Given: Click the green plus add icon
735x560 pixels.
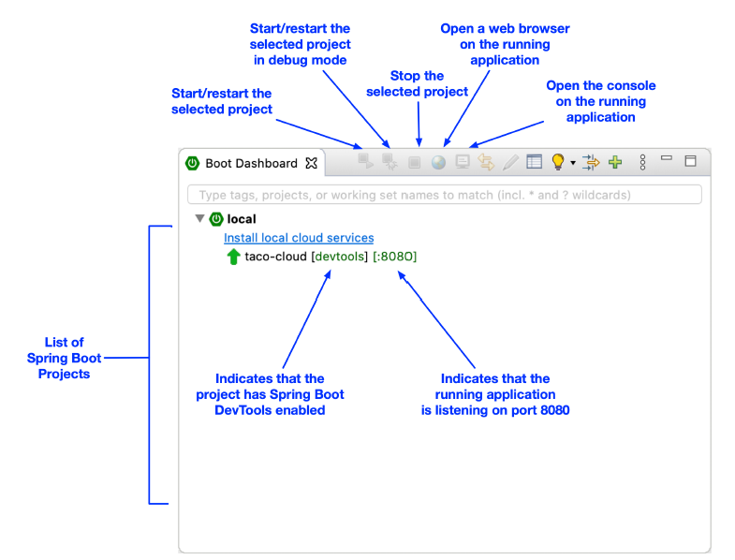Looking at the screenshot, I should pos(615,162).
